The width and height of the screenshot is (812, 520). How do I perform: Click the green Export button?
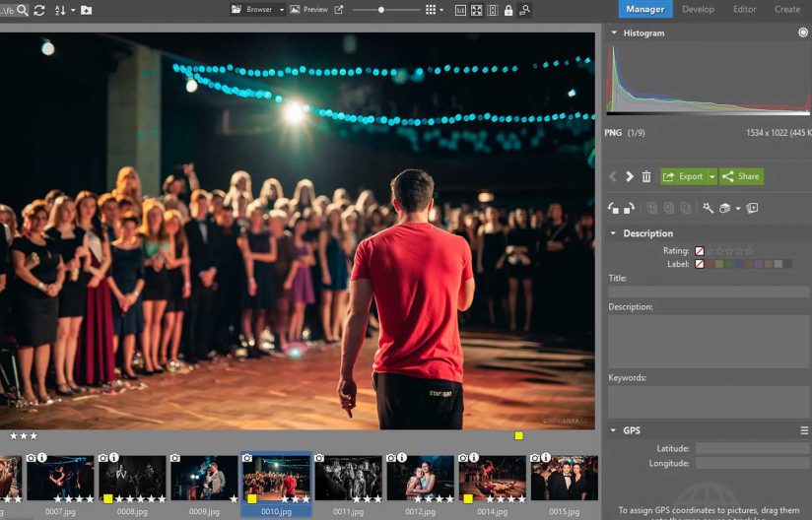(x=683, y=176)
